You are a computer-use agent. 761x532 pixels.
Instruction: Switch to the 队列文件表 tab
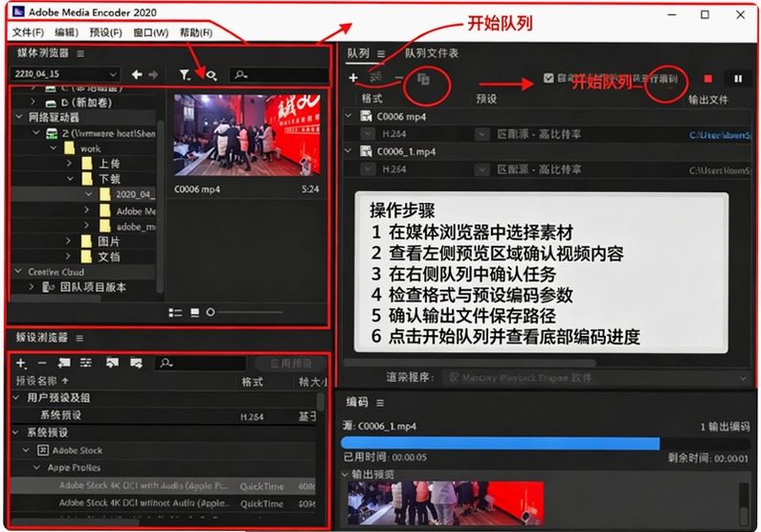tap(432, 53)
